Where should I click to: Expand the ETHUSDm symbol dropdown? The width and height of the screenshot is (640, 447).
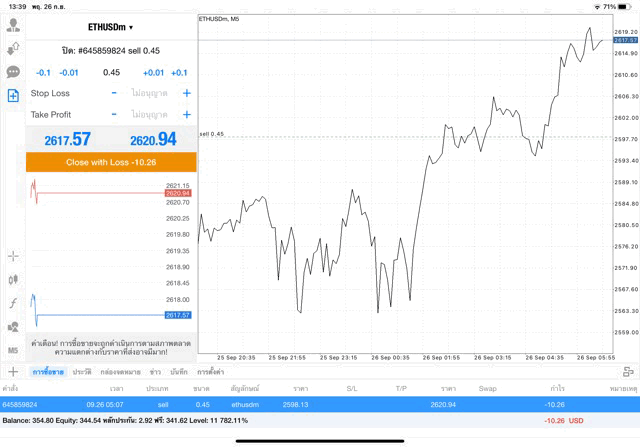click(111, 27)
